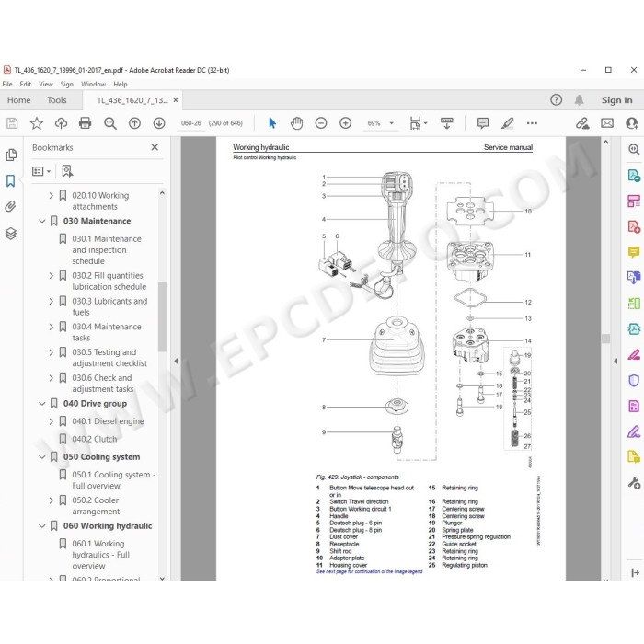Open the find text magnifier
The height and width of the screenshot is (644, 644).
coord(110,123)
